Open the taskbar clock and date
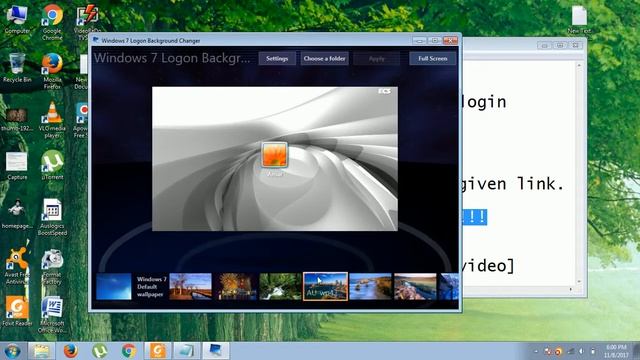 616,351
